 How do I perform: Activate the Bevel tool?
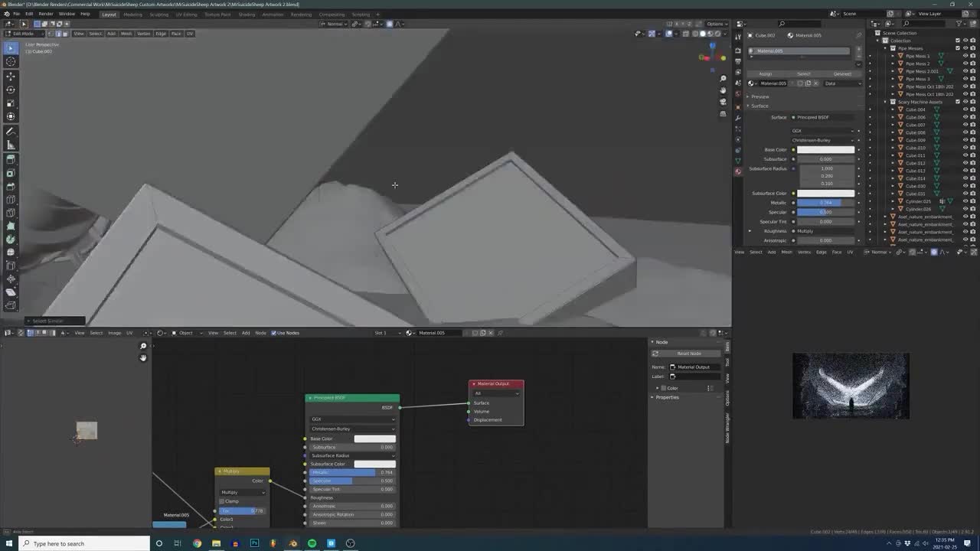pyautogui.click(x=11, y=186)
